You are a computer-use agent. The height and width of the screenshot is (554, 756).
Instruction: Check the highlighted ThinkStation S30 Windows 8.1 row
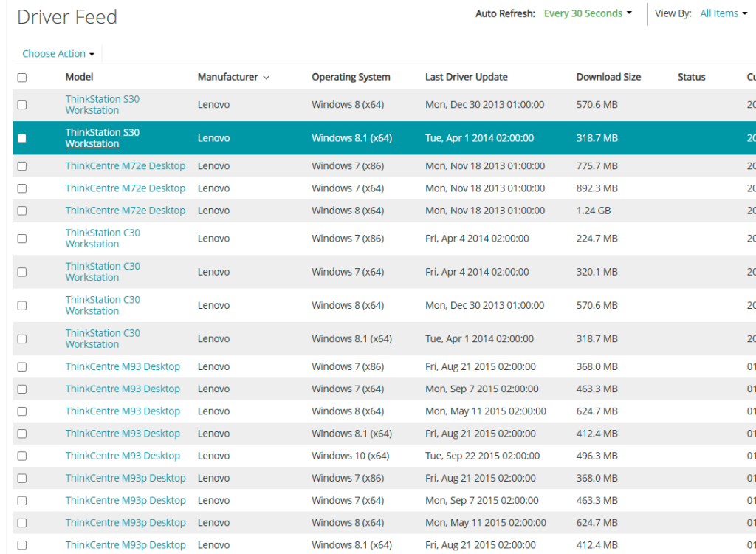click(22, 138)
